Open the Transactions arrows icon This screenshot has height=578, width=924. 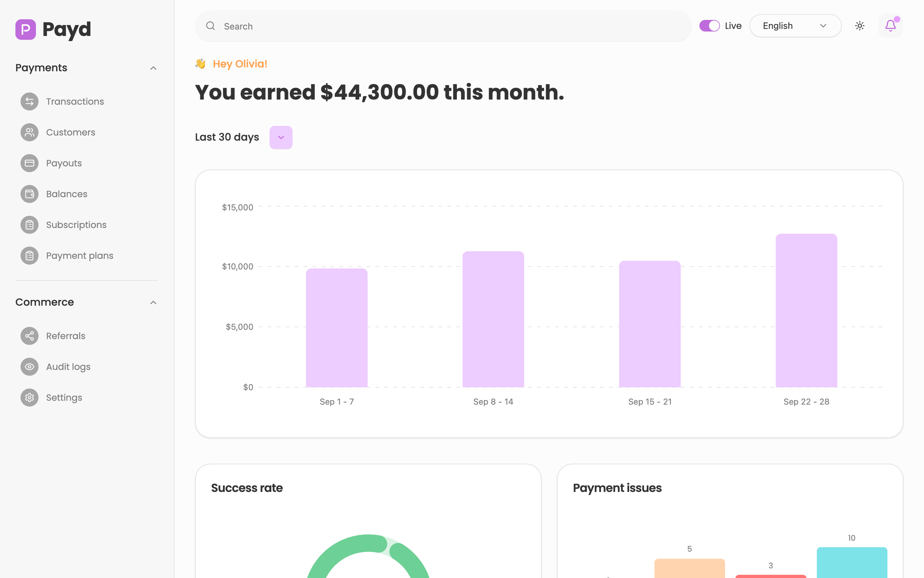click(30, 101)
